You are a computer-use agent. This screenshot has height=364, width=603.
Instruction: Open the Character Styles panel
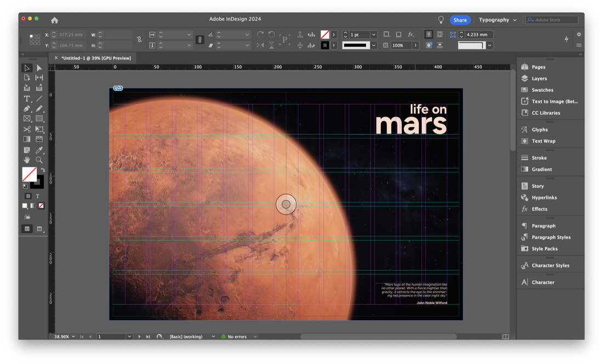coord(550,265)
